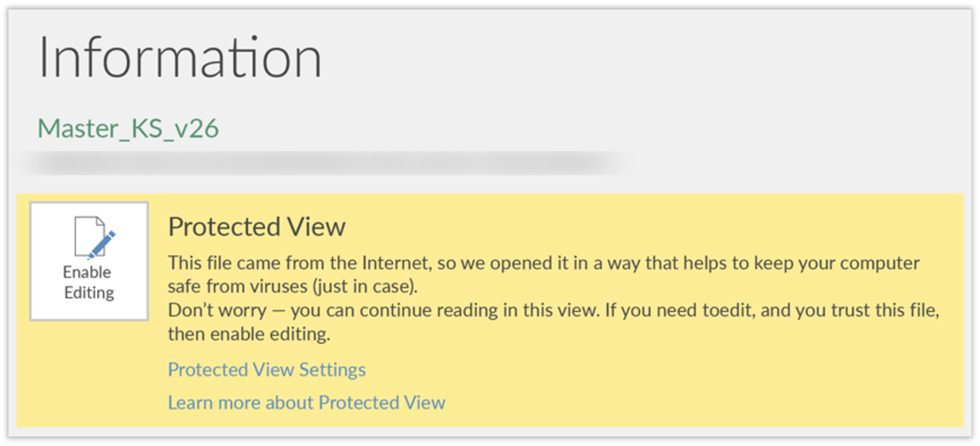Click the "safe from viruses (just in case)" line

pos(295,287)
